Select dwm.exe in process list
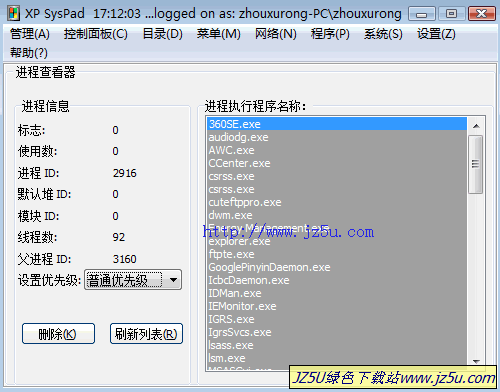The width and height of the screenshot is (500, 392). 337,215
